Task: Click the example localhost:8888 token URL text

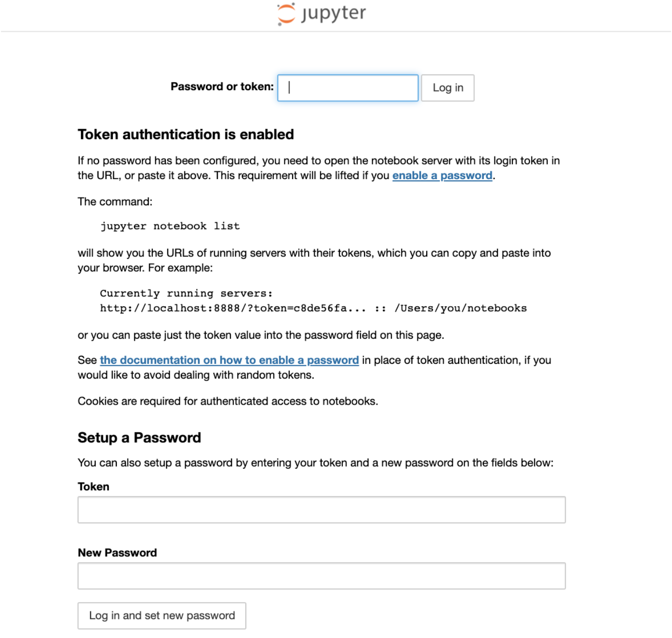Action: pyautogui.click(x=233, y=308)
